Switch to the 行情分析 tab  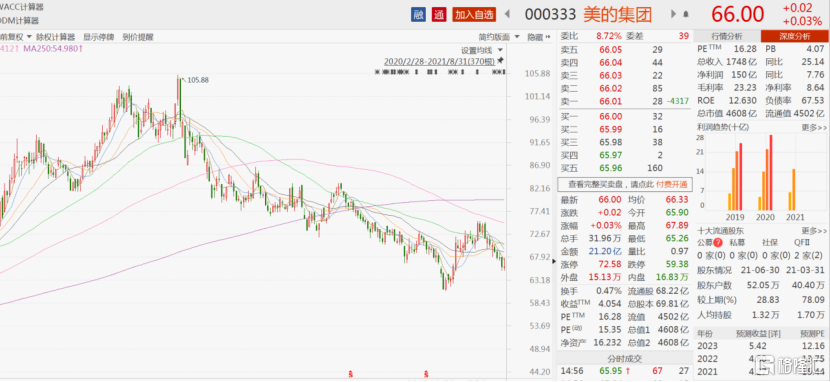(x=727, y=36)
